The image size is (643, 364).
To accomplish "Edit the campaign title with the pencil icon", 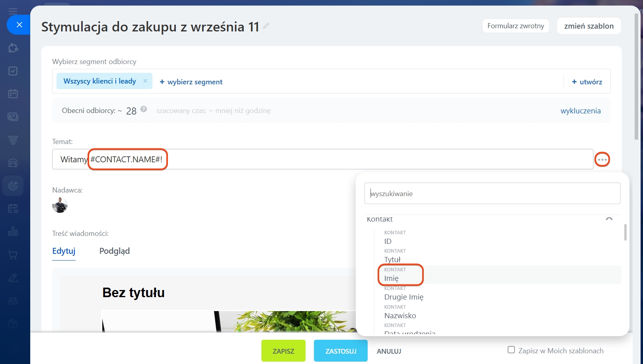I will point(266,26).
